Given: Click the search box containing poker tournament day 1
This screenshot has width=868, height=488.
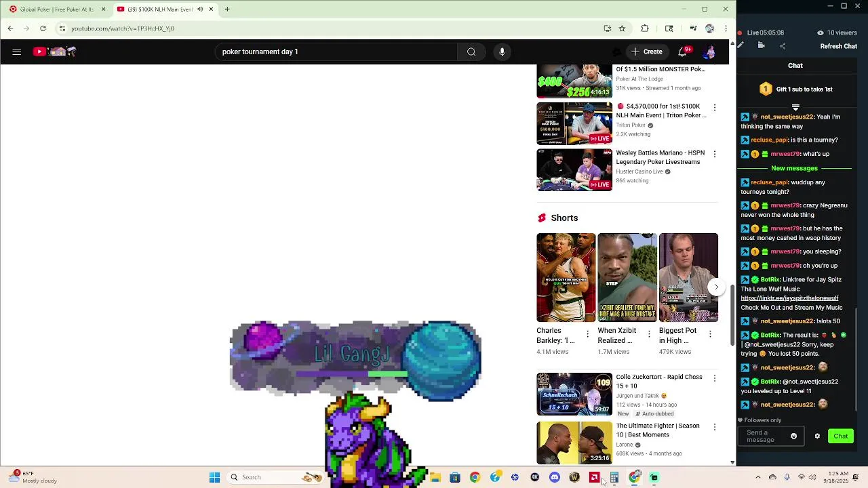Looking at the screenshot, I should tap(336, 52).
